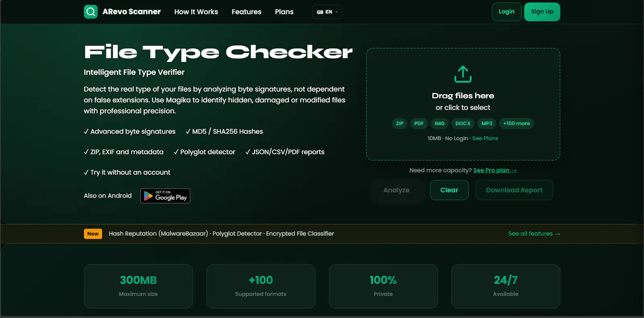Viewport: 644px width, 318px height.
Task: Click the Drag files here upload area
Action: (x=463, y=104)
